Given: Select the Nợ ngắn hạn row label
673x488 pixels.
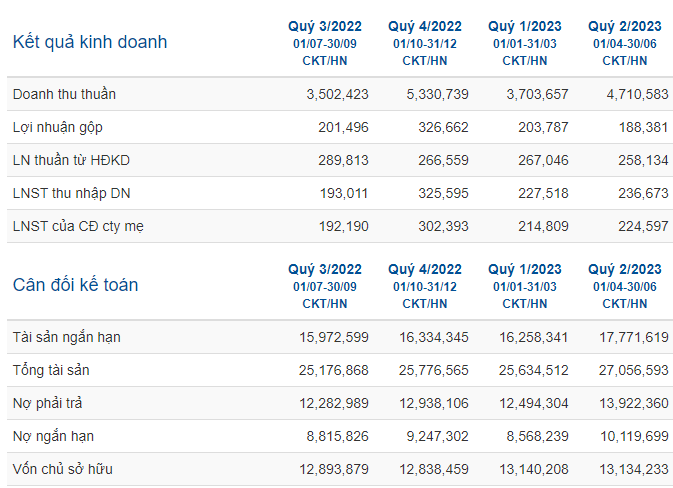Looking at the screenshot, I should coord(53,436).
